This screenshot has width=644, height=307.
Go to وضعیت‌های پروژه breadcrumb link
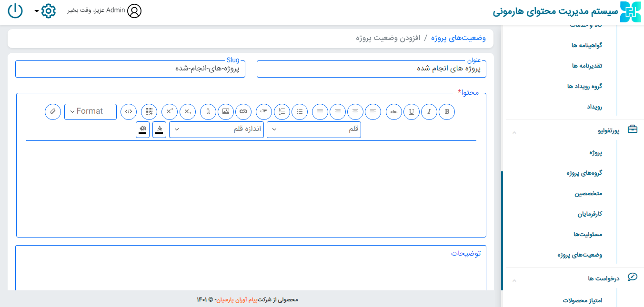pyautogui.click(x=458, y=38)
